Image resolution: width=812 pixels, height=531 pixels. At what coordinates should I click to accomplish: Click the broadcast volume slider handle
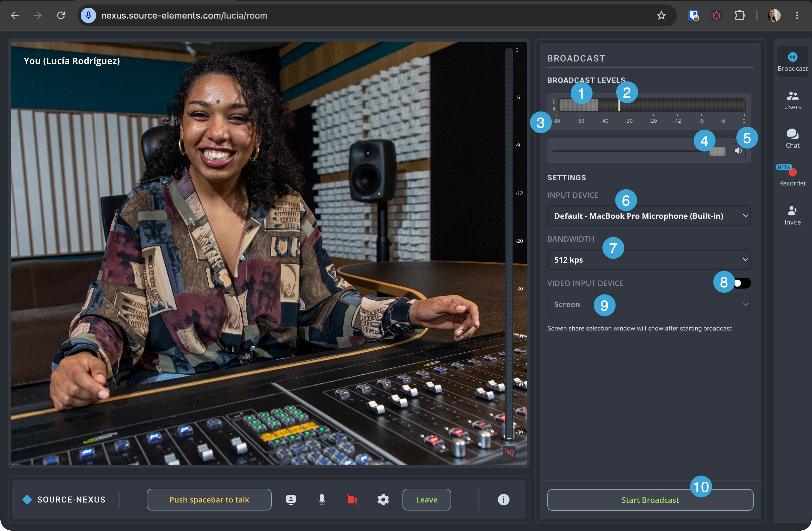[717, 151]
